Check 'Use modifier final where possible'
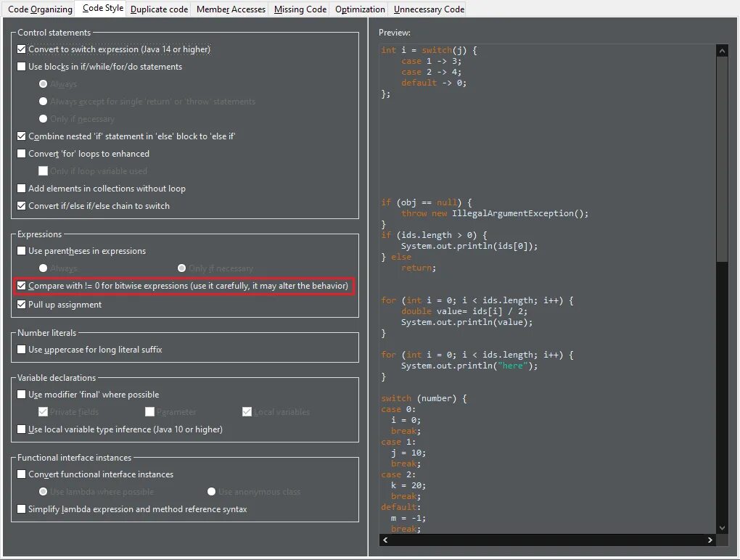This screenshot has height=560, width=740. (x=22, y=394)
